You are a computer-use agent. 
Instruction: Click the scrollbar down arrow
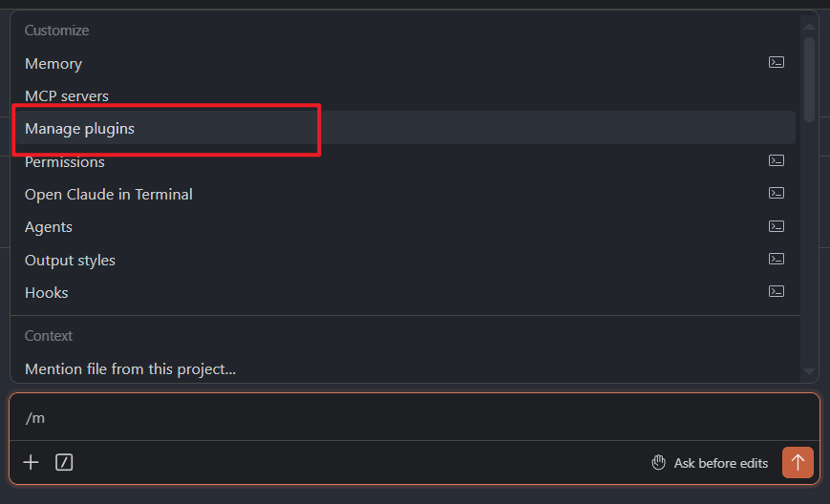809,371
